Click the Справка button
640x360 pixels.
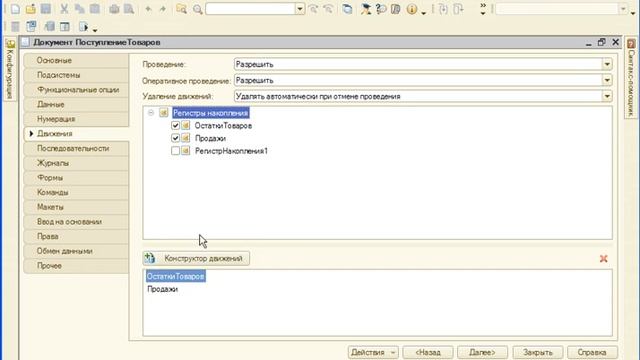pyautogui.click(x=592, y=352)
